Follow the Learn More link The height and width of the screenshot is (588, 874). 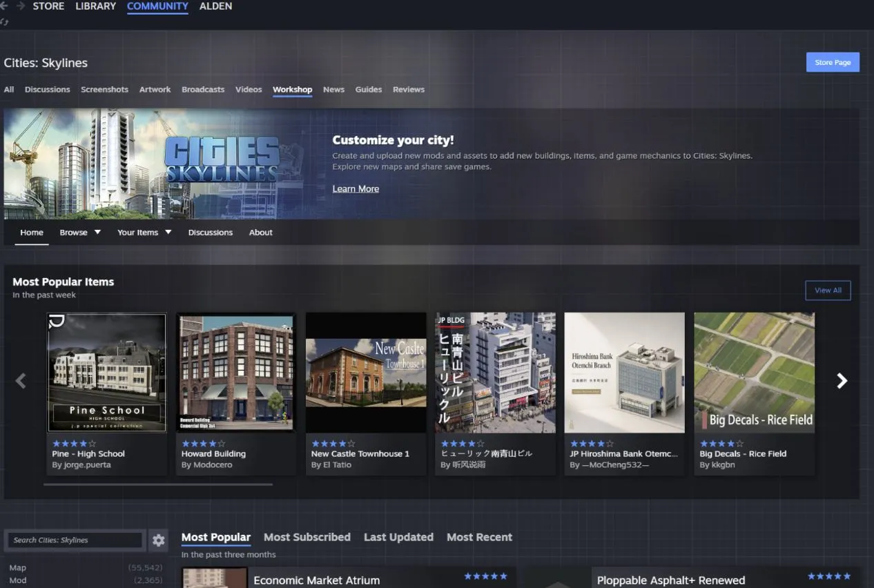[356, 189]
